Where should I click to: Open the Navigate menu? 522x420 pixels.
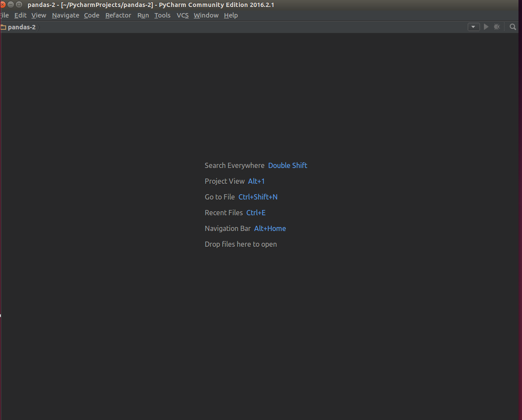click(x=66, y=15)
